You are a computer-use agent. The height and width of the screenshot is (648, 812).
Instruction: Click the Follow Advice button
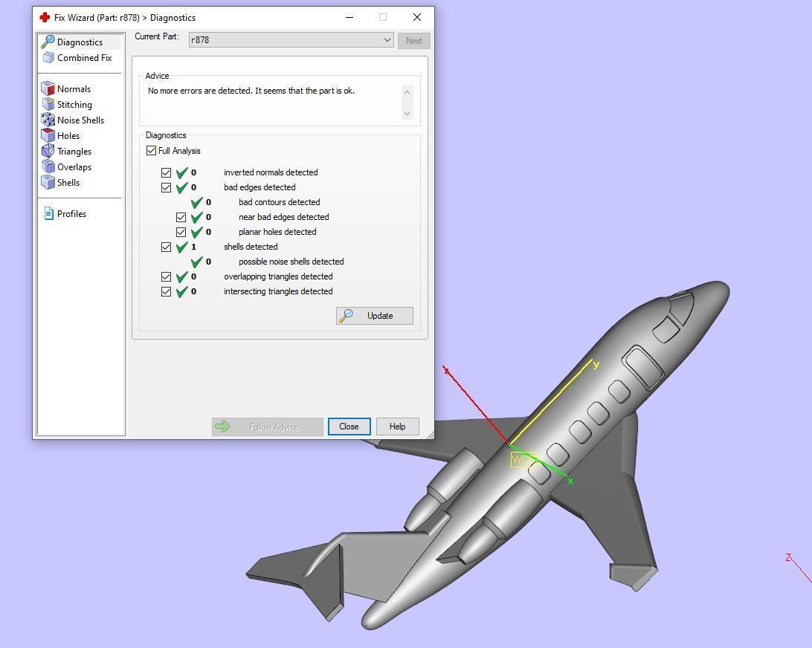267,427
